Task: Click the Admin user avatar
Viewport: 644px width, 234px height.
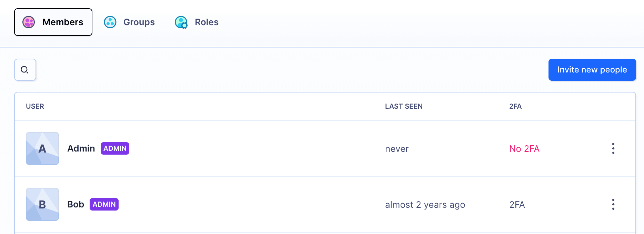Action: click(x=42, y=148)
